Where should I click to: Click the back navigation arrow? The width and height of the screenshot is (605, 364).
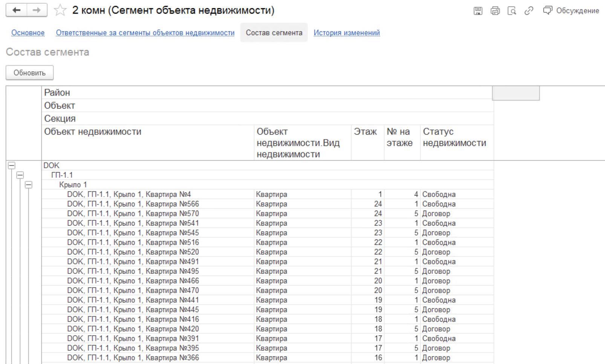click(x=16, y=10)
